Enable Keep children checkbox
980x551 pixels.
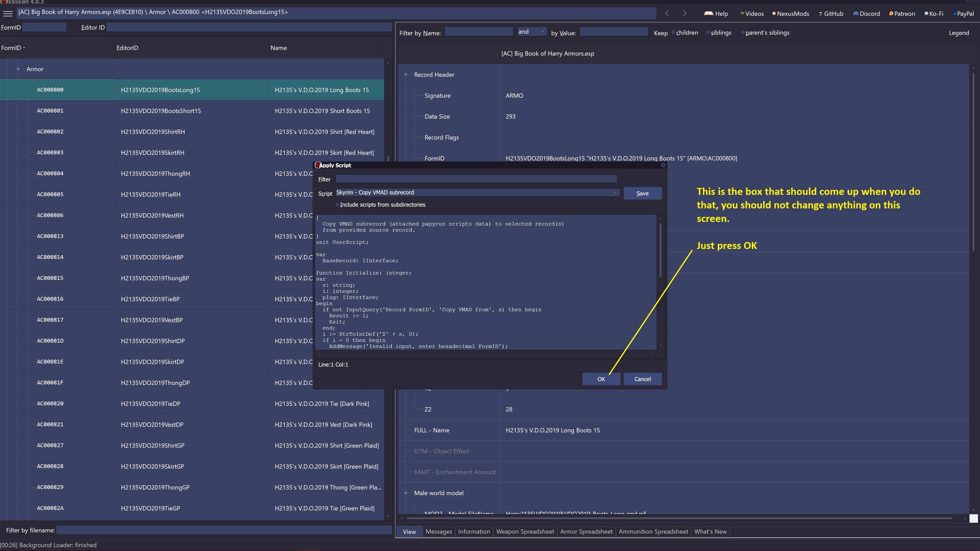click(673, 33)
